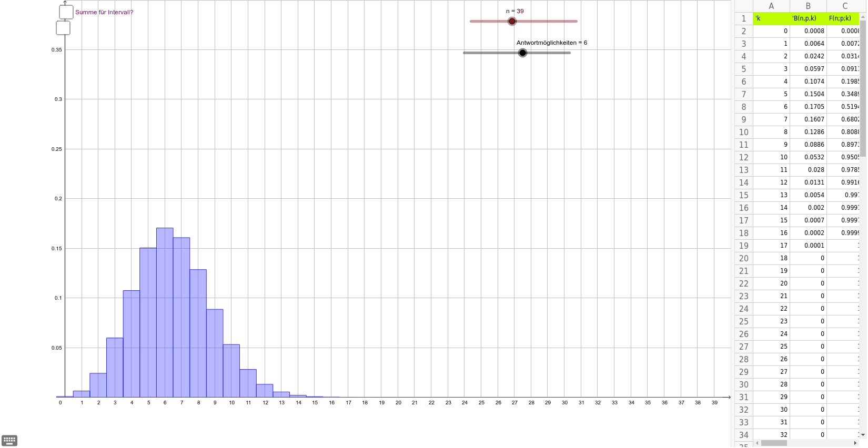Select cell with value 0.1074

click(x=808, y=82)
